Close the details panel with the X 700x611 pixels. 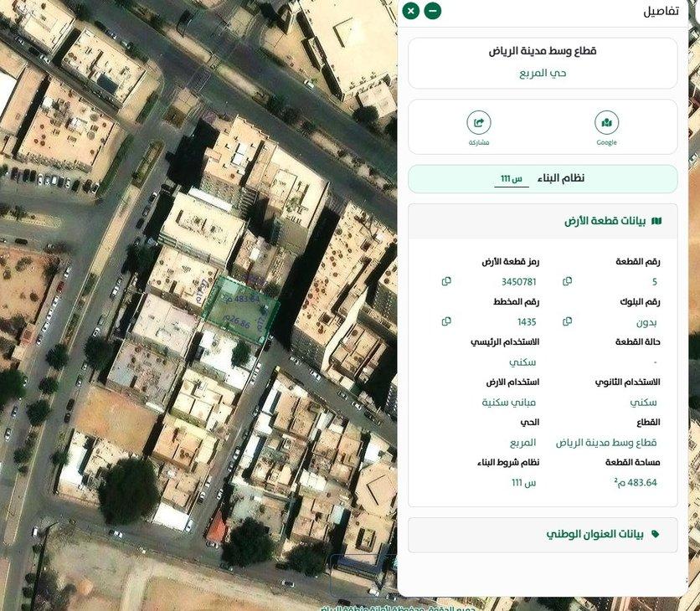point(409,11)
